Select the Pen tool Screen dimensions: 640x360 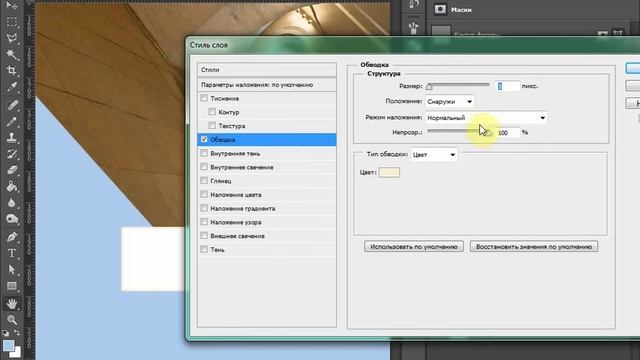point(12,237)
